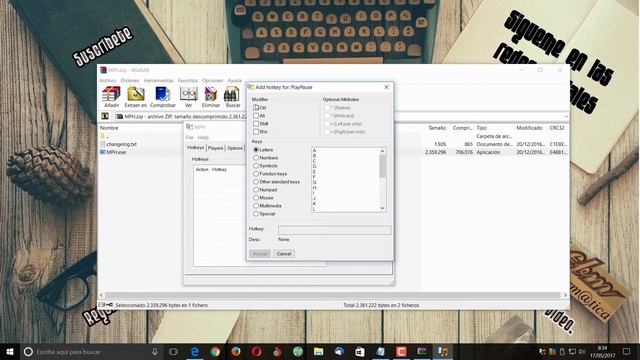Click the Tamaño column header in WinRAR
The height and width of the screenshot is (360, 640).
(437, 128)
